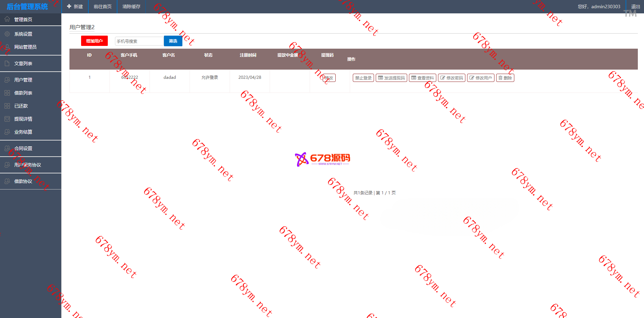Open 合同设置 in the sidebar
Screen dimensions: 644x318
(23, 148)
